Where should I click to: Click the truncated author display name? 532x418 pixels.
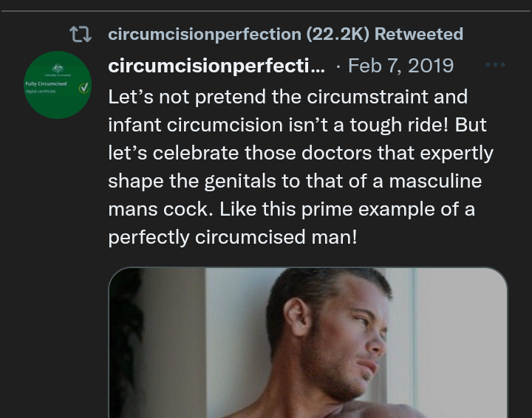(216, 66)
